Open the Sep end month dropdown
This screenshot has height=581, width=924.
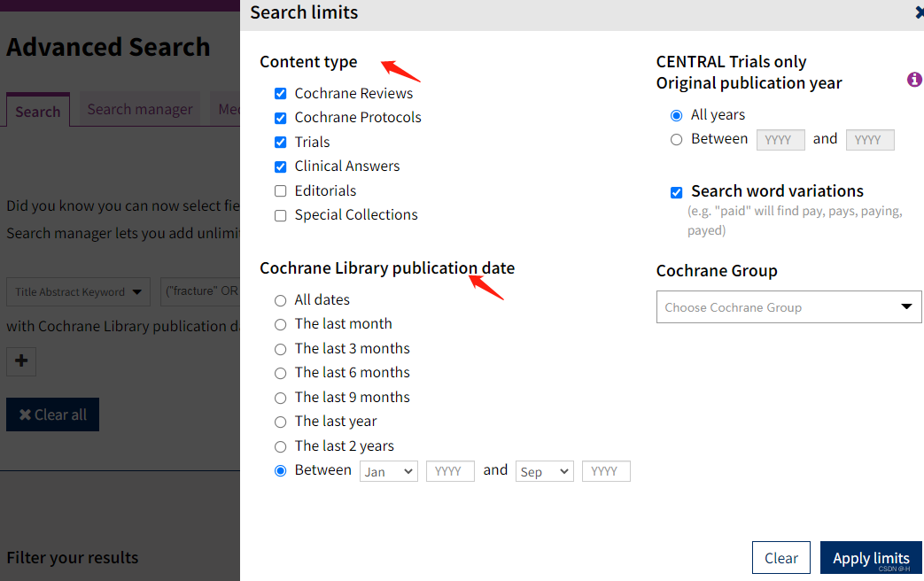[545, 471]
